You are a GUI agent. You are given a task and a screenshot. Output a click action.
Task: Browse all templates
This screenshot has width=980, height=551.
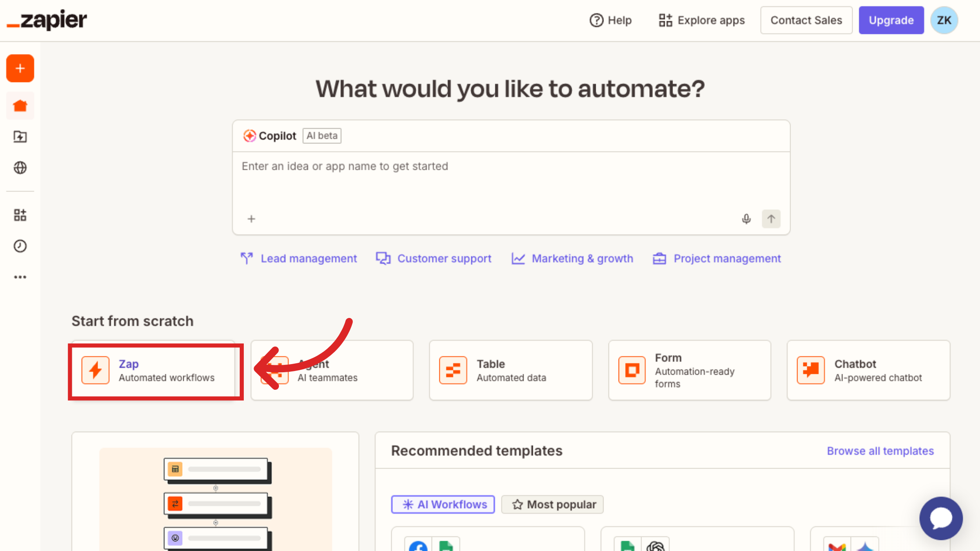pyautogui.click(x=880, y=451)
